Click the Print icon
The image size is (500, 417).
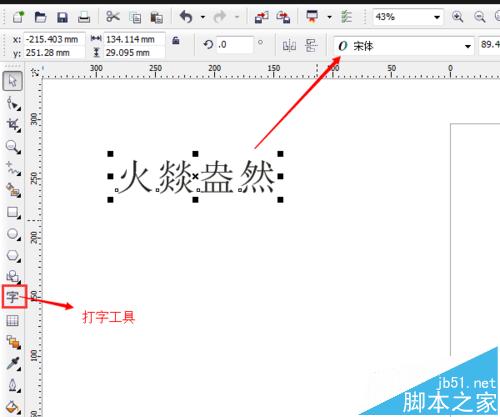(x=84, y=17)
